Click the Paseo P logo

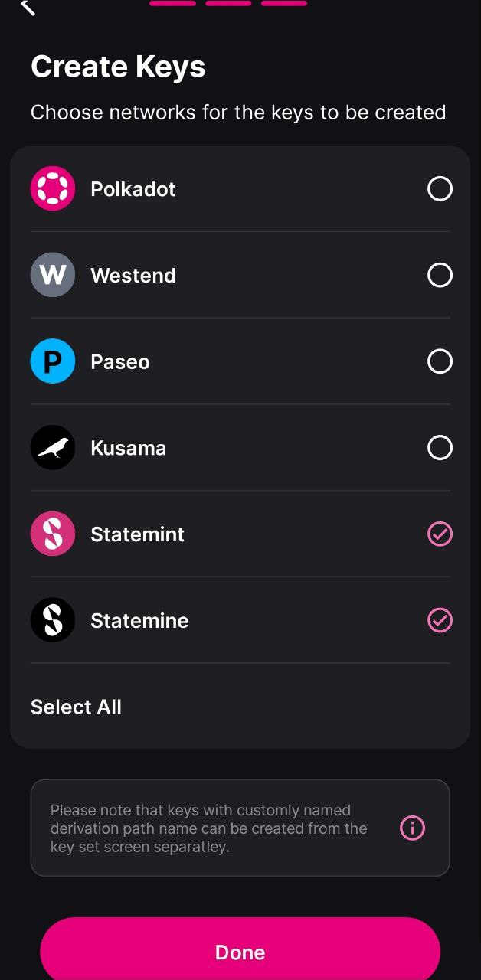53,361
